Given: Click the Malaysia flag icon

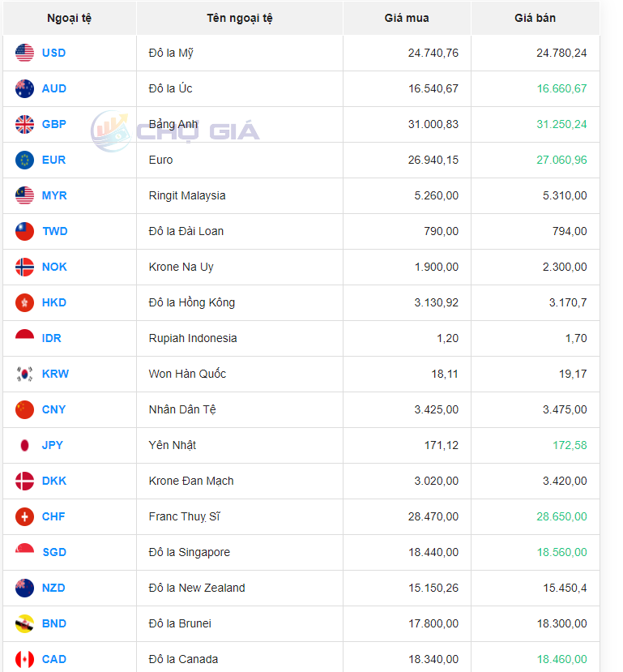Looking at the screenshot, I should (24, 195).
